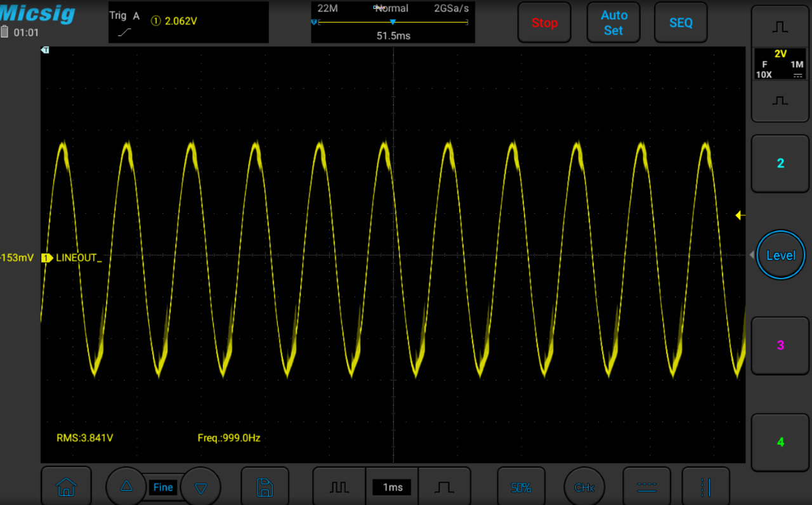Viewport: 812px width, 505px height.
Task: Enable channel 3
Action: [x=780, y=345]
